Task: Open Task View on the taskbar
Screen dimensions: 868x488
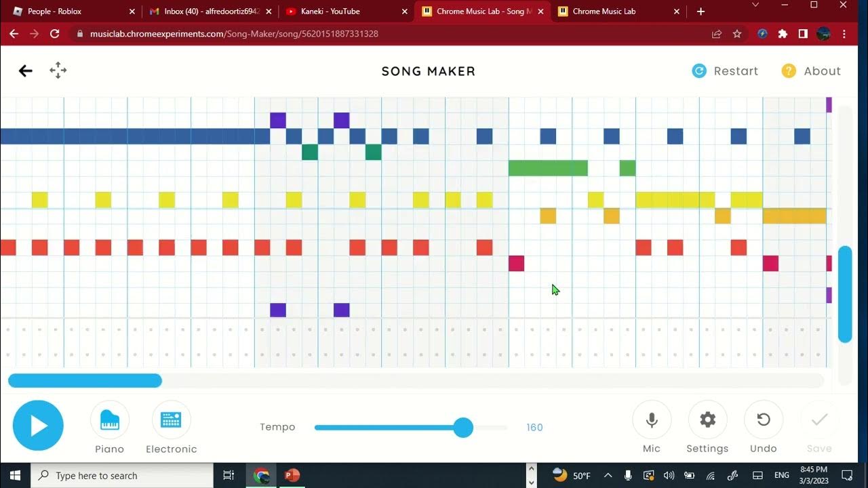Action: pyautogui.click(x=229, y=475)
